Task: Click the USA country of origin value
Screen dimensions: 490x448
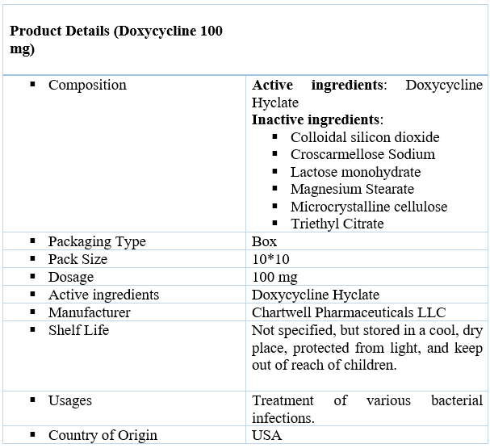Action: [x=267, y=436]
